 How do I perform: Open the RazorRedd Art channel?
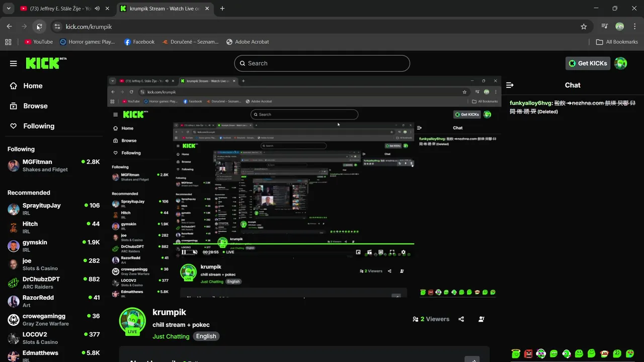click(54, 301)
